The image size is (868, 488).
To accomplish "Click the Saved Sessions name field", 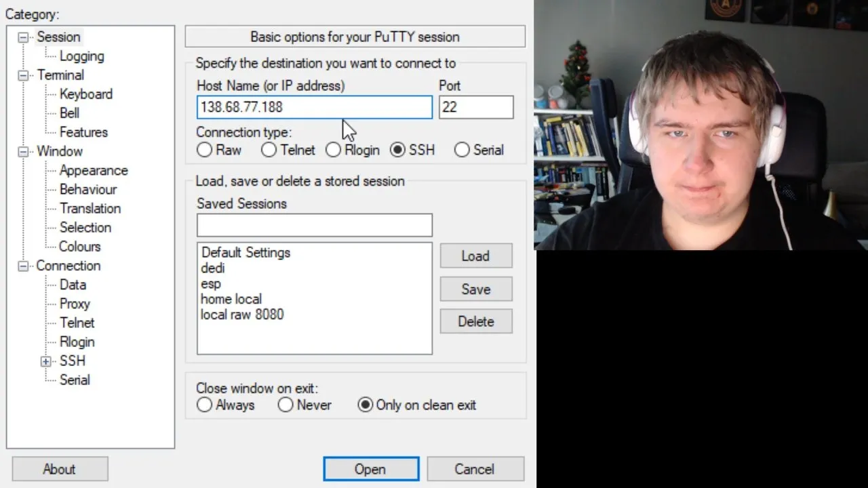I will coord(315,225).
